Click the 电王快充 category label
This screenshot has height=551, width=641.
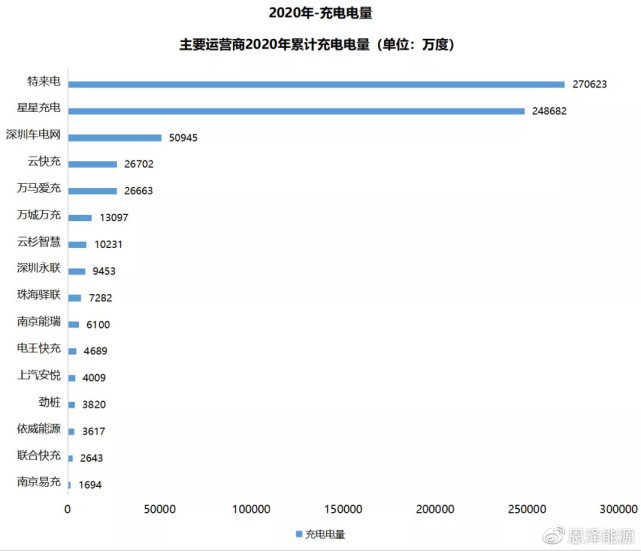(38, 348)
